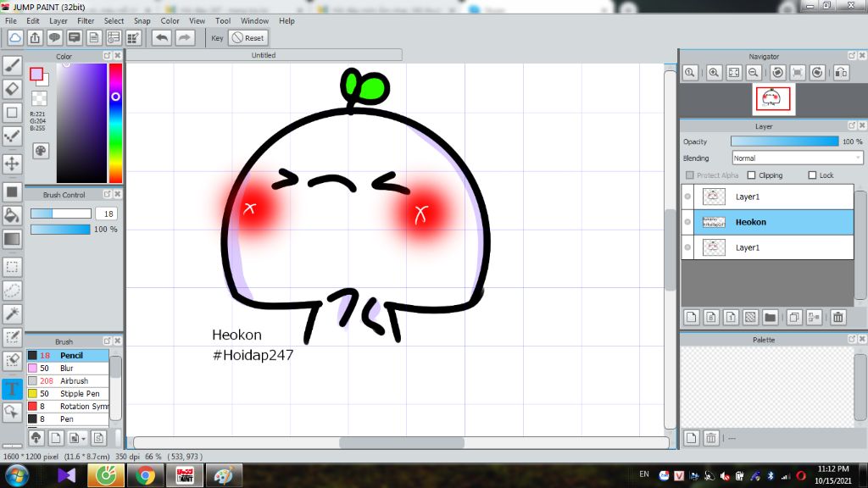Zoom out using Navigator magnifier minus
The image size is (868, 488).
(x=753, y=73)
